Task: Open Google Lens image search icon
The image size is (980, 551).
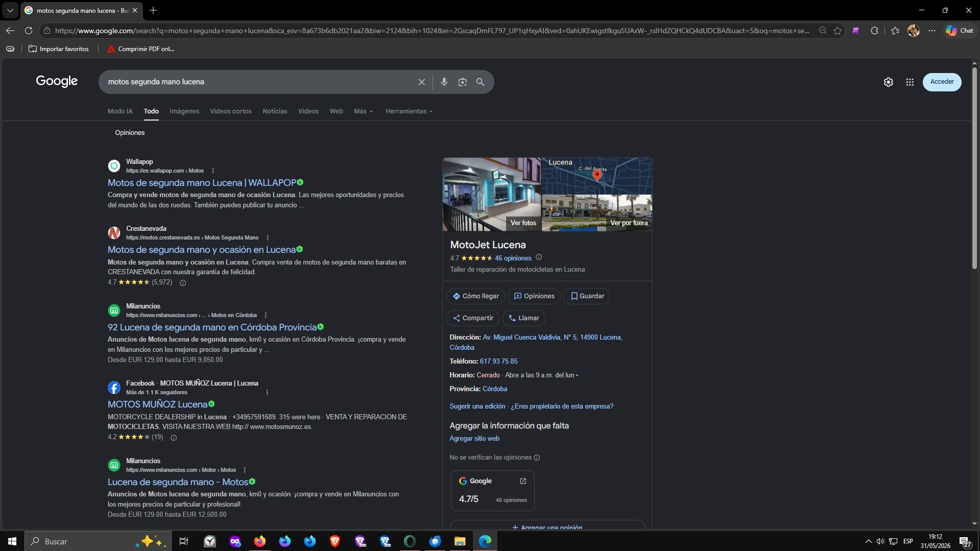Action: click(462, 82)
